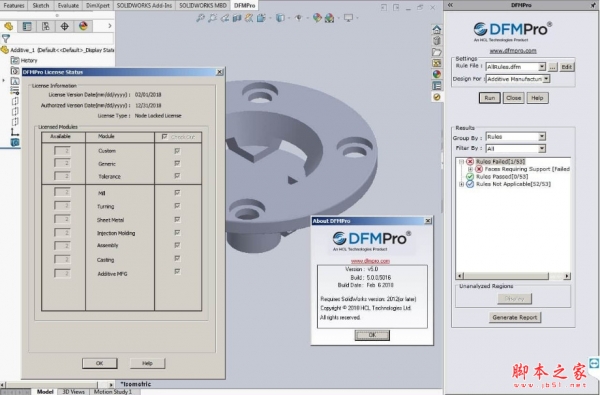Open the File Explorer task pane icon

point(437,52)
